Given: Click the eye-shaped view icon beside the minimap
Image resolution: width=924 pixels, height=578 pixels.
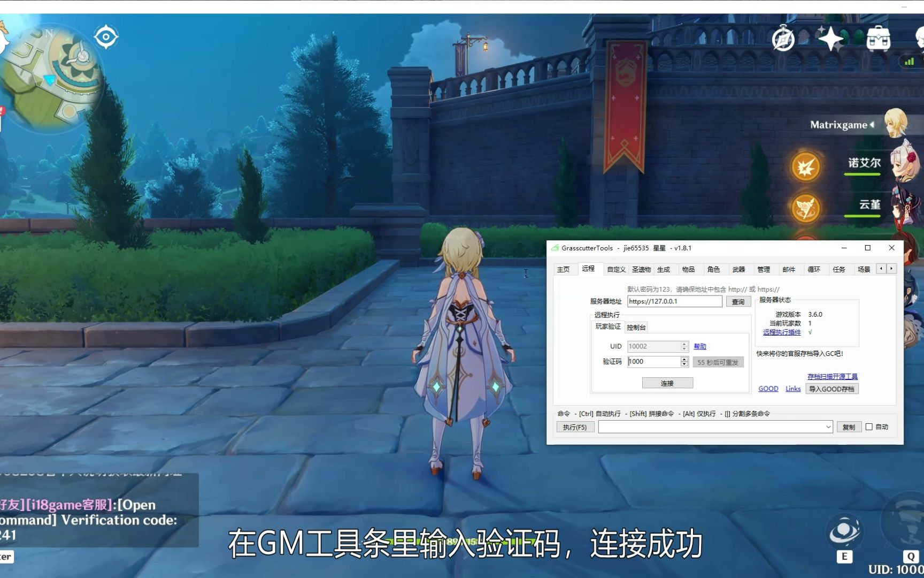Looking at the screenshot, I should (106, 37).
